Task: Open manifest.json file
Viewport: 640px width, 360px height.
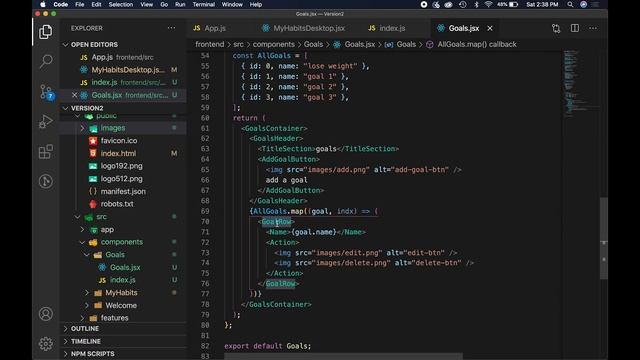Action: [x=123, y=191]
